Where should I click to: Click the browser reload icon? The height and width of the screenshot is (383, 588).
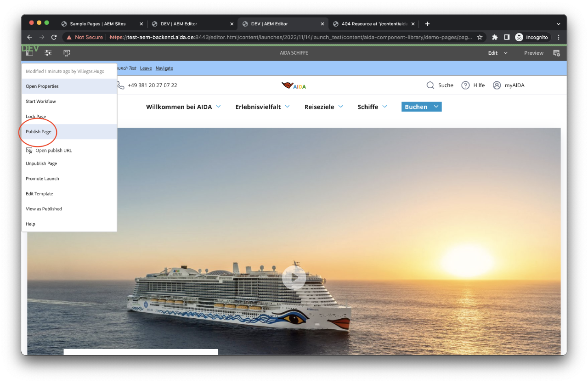click(x=54, y=37)
